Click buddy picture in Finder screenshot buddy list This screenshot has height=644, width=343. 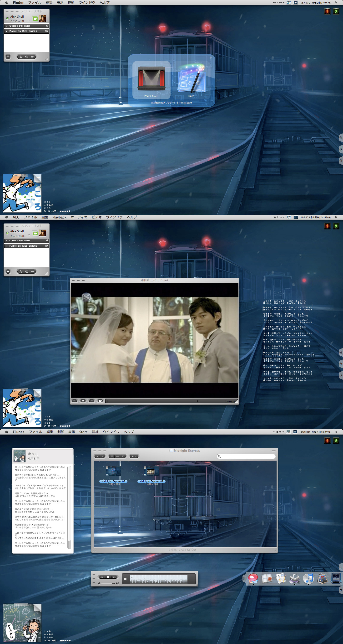[43, 18]
